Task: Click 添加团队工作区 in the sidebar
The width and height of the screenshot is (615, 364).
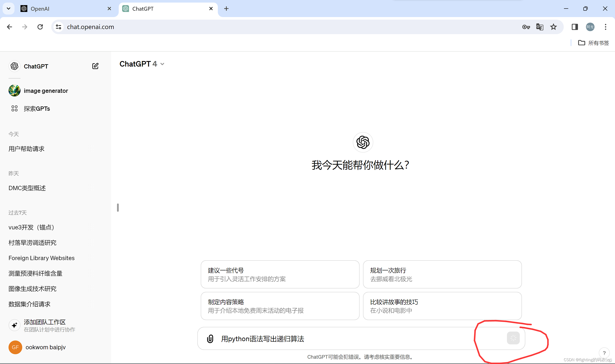Action: 44,322
